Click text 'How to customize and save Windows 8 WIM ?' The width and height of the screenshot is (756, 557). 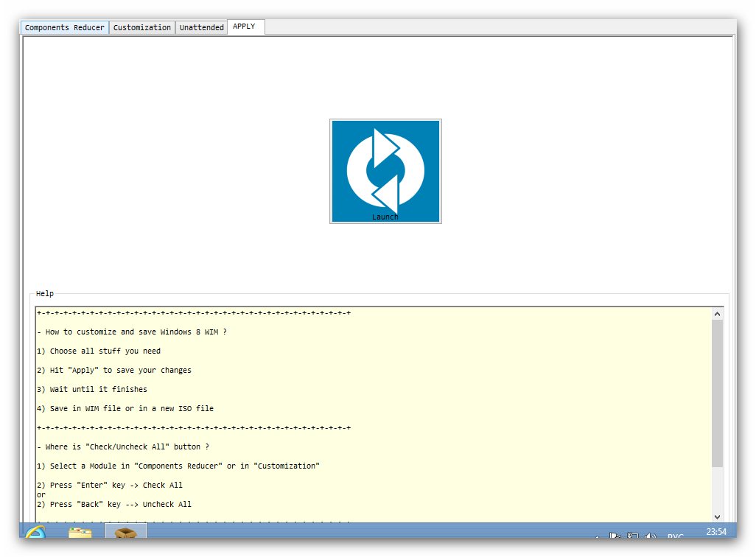136,332
